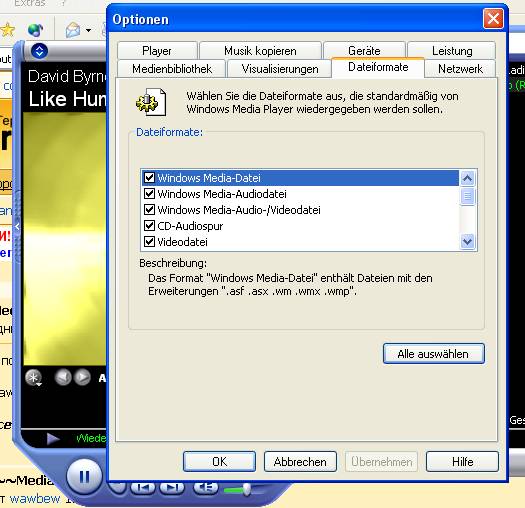Click the Favorites star in browser toolbar
The image size is (525, 508).
7,30
